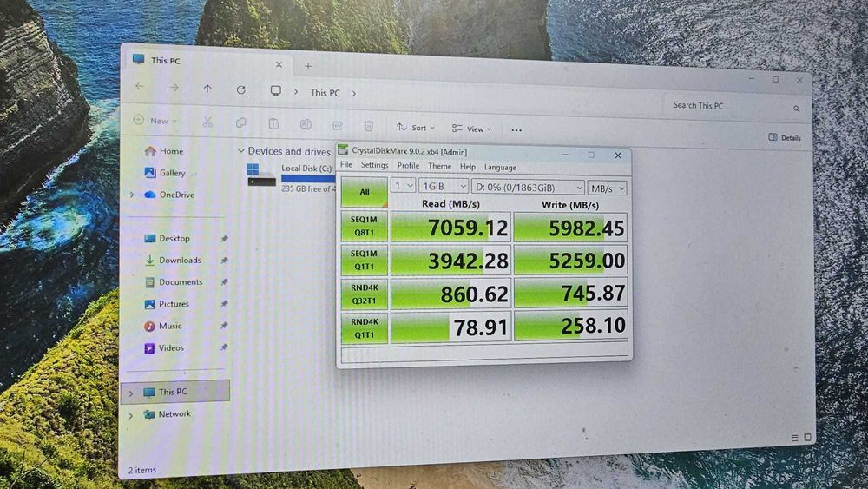Switch to details list view icon
868x489 pixels.
pos(794,438)
